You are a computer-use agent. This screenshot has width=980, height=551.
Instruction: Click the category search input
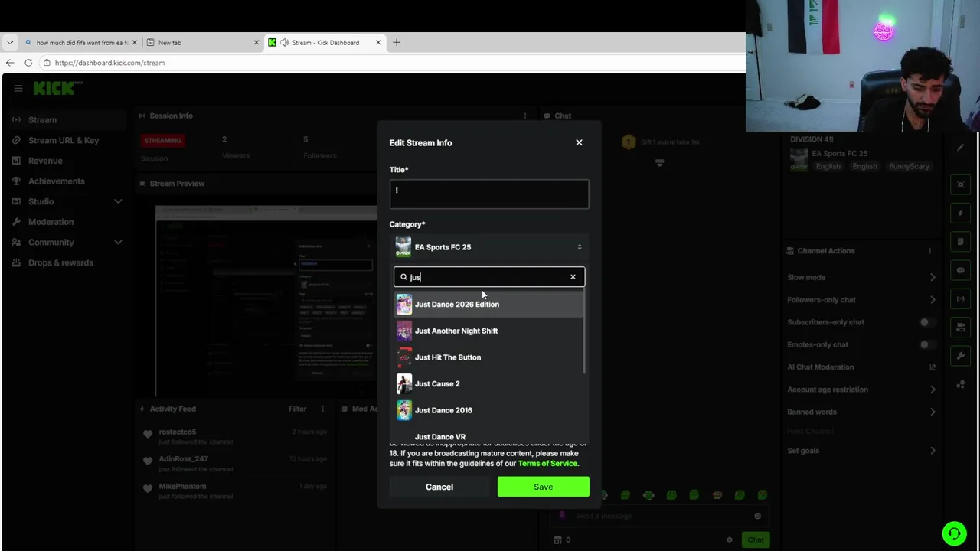(x=488, y=277)
